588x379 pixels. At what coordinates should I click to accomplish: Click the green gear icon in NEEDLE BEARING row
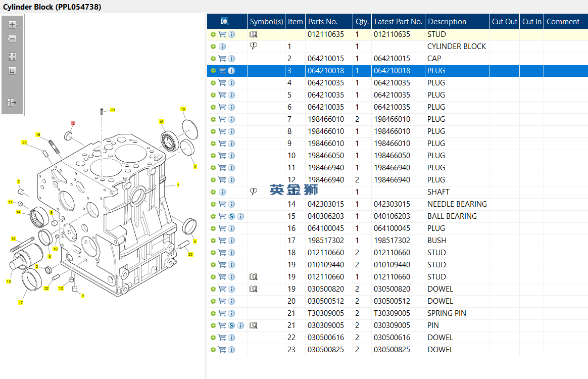click(x=213, y=204)
